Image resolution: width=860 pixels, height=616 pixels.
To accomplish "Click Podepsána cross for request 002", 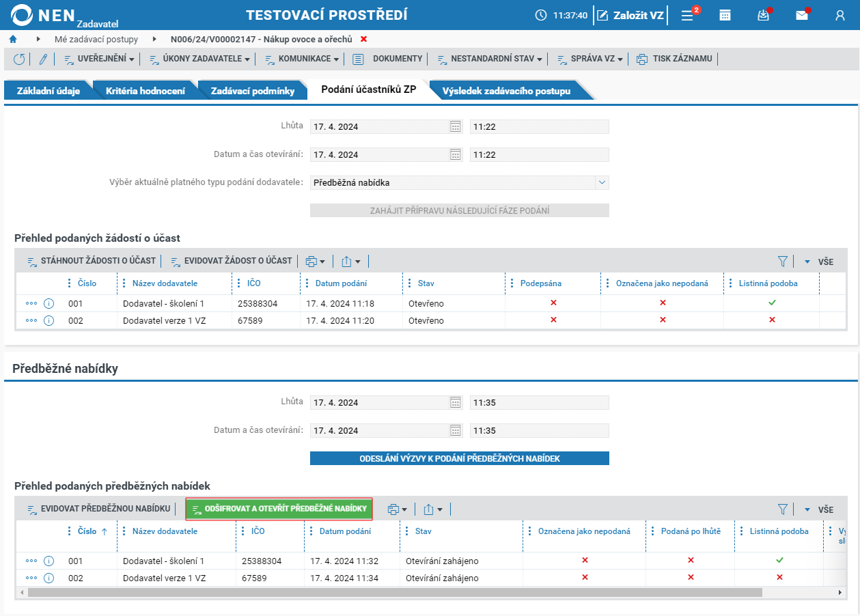I will pyautogui.click(x=553, y=320).
